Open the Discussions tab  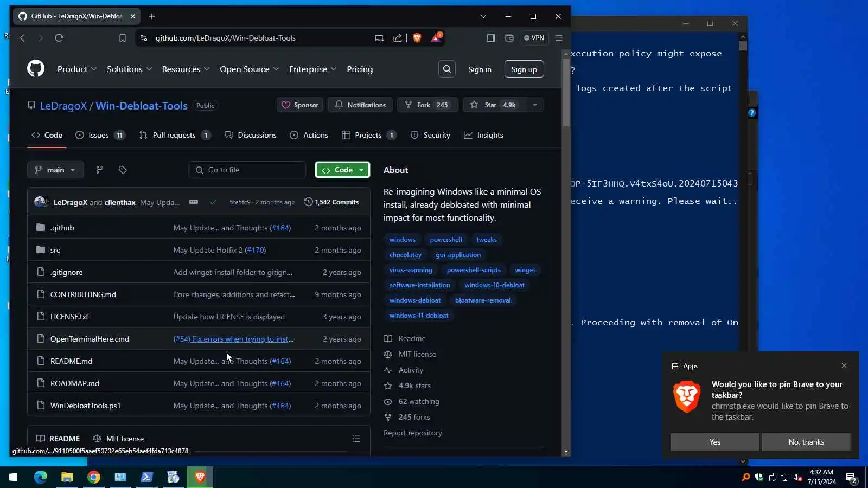(x=251, y=135)
